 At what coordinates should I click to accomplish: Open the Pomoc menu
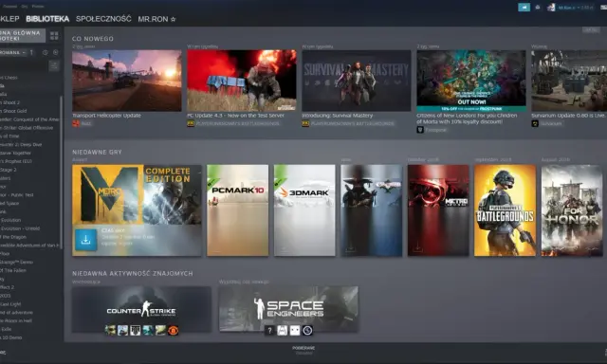point(38,7)
